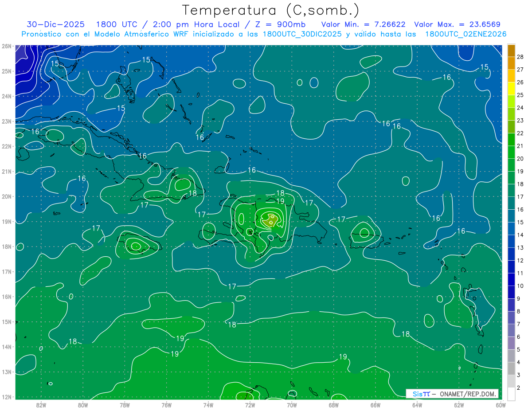
Task: Click latitude axis label "13N"
Action: click(x=6, y=372)
